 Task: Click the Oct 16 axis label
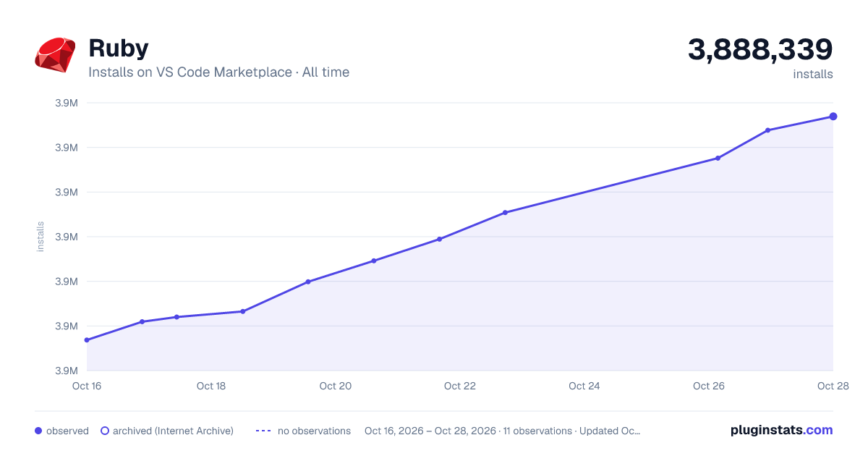87,386
